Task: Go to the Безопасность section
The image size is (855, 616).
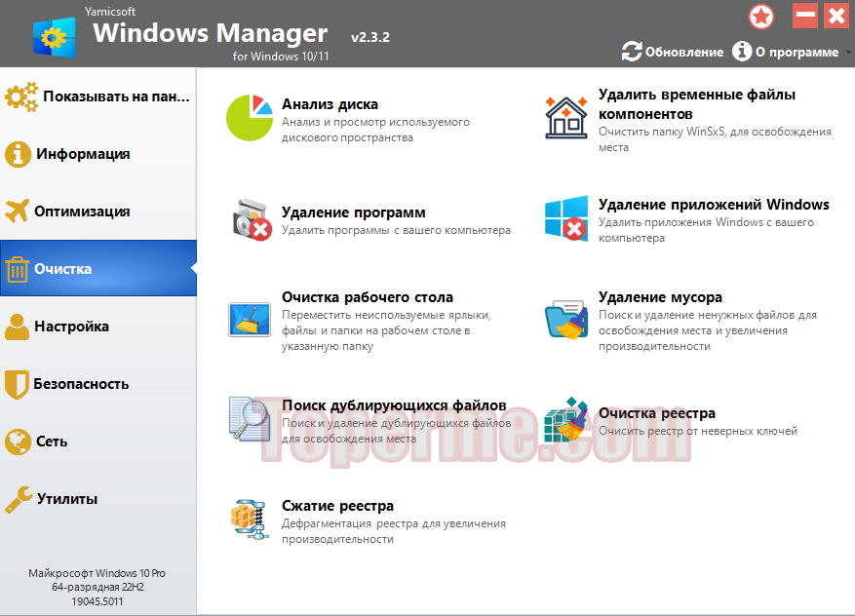Action: (98, 384)
